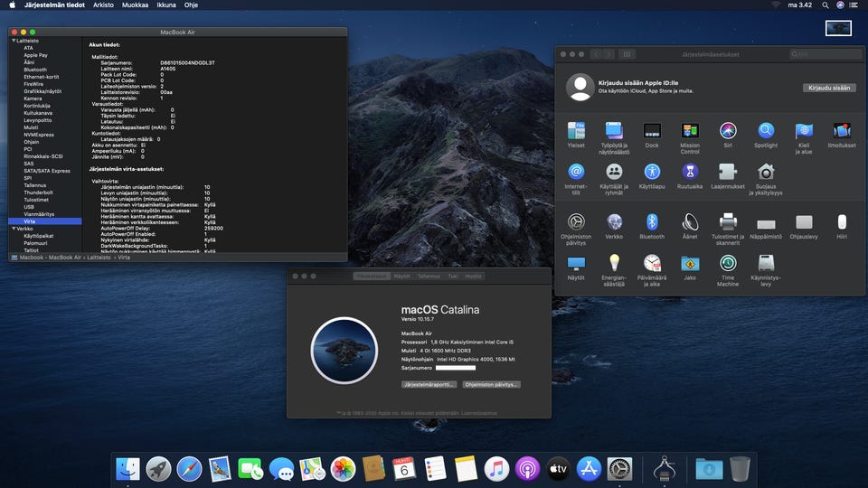Click the show-all grid button in System Preferences
The image size is (868, 488).
coord(627,54)
